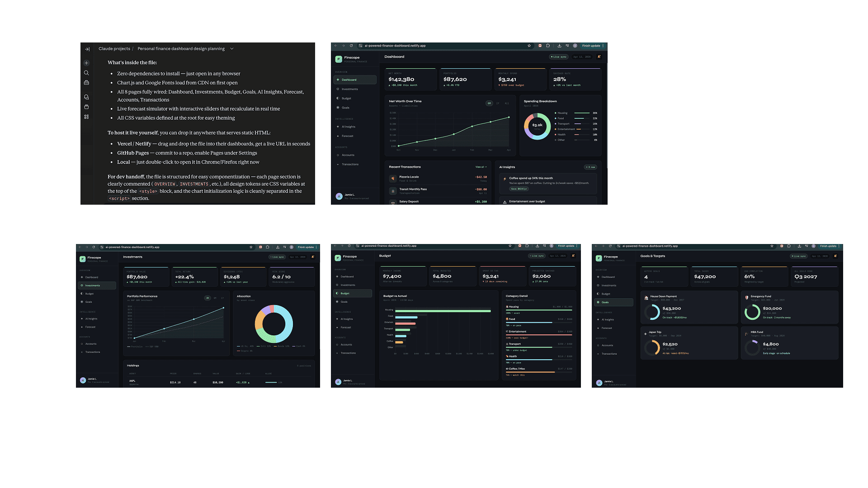Open the chats bubble icon in Claude sidebar
The height and width of the screenshot is (488, 868).
[86, 97]
